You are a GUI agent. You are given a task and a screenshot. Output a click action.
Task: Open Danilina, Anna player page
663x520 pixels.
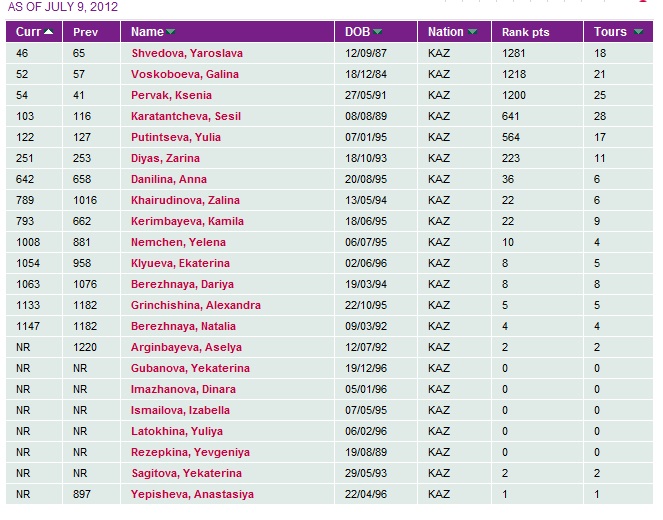tap(169, 179)
